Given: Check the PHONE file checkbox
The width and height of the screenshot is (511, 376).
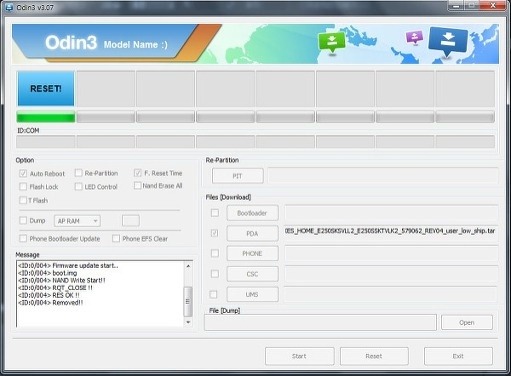Looking at the screenshot, I should tap(215, 253).
